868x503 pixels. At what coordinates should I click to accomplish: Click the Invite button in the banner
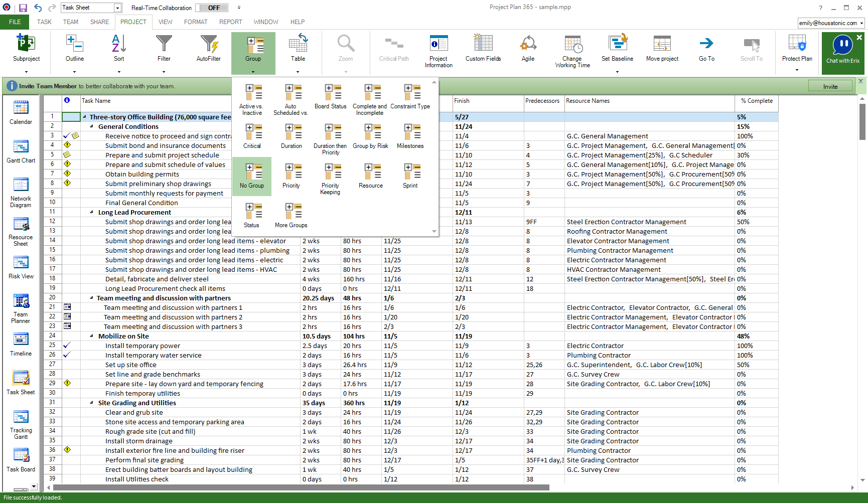click(830, 85)
